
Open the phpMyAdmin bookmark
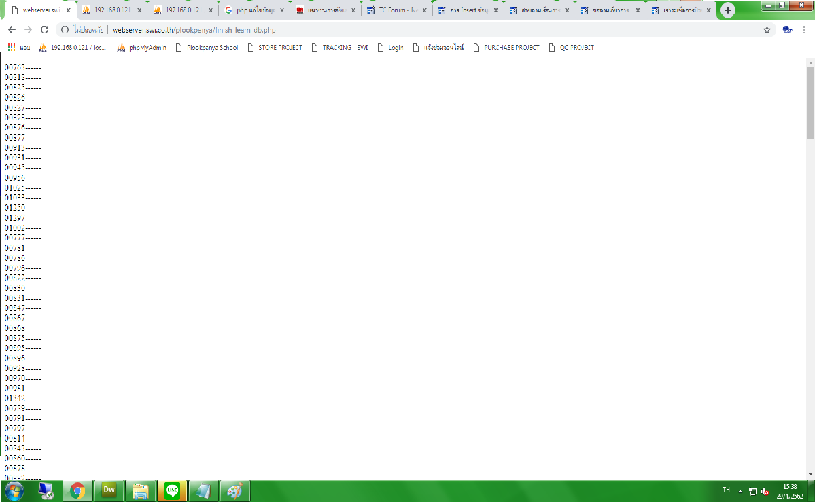pos(142,48)
